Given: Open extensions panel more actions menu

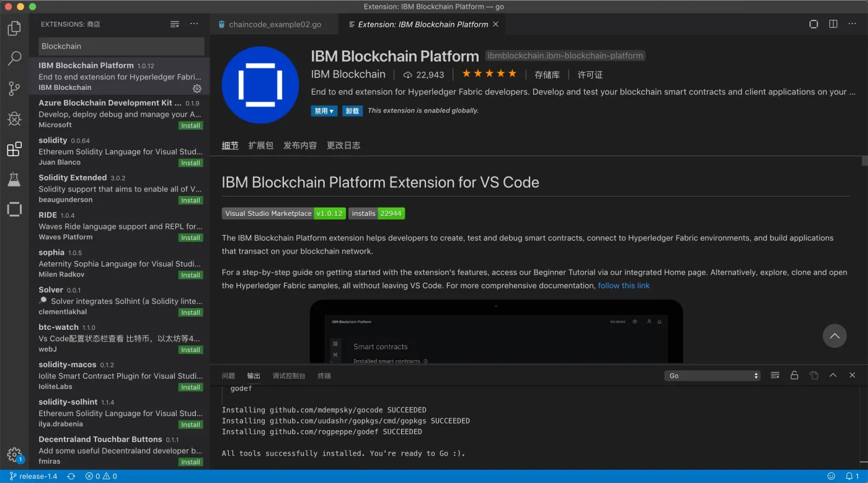Looking at the screenshot, I should click(x=194, y=24).
